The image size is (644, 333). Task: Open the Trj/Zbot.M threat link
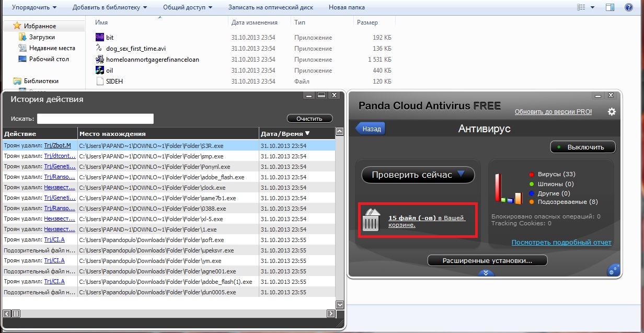coord(57,145)
